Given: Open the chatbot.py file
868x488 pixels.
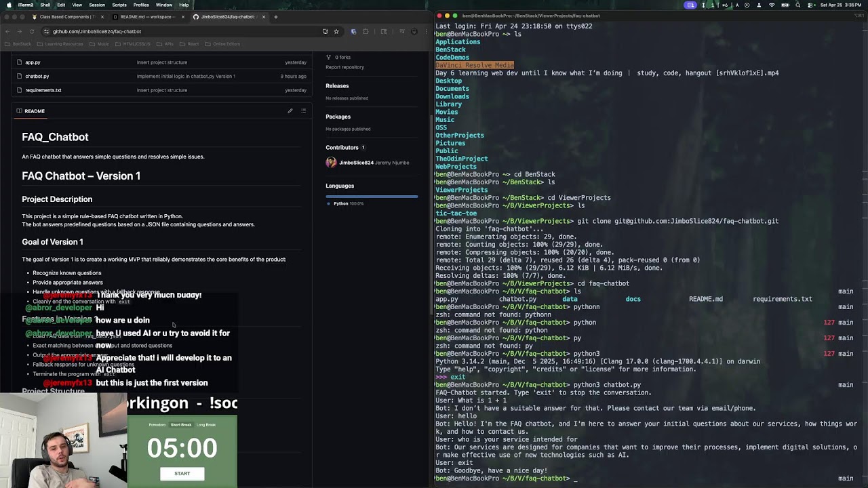Looking at the screenshot, I should (x=37, y=76).
